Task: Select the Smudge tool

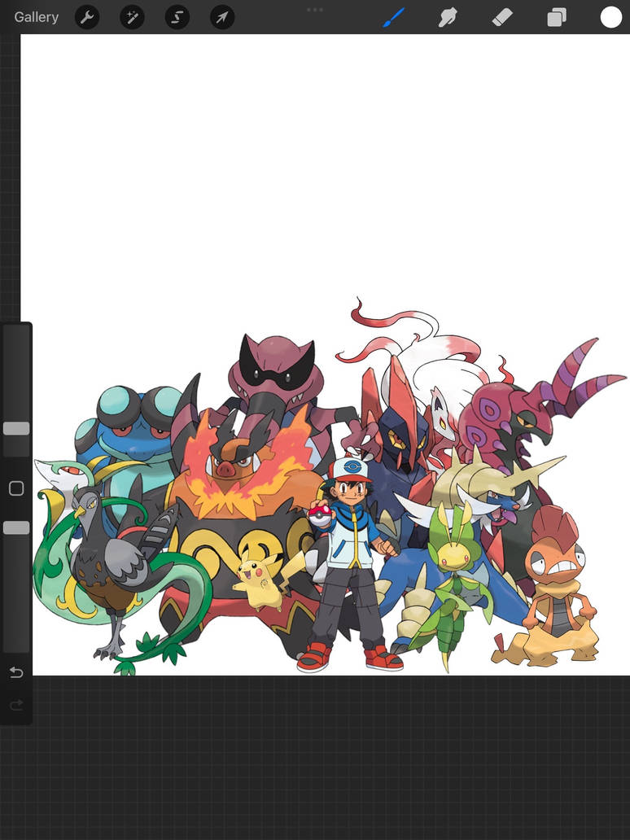Action: pos(448,18)
